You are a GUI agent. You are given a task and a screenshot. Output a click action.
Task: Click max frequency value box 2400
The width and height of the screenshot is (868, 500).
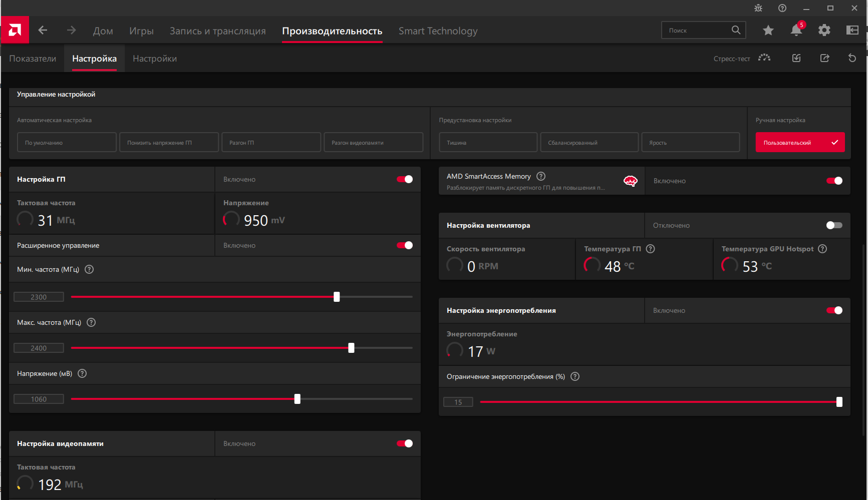pyautogui.click(x=39, y=348)
